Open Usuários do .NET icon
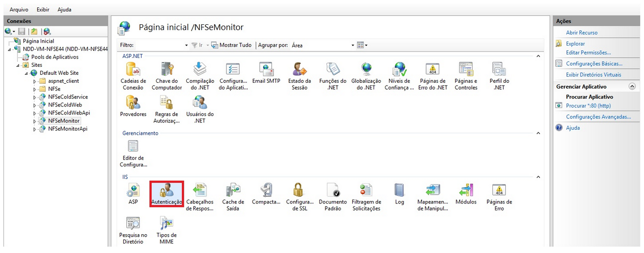The image size is (644, 253). point(200,109)
